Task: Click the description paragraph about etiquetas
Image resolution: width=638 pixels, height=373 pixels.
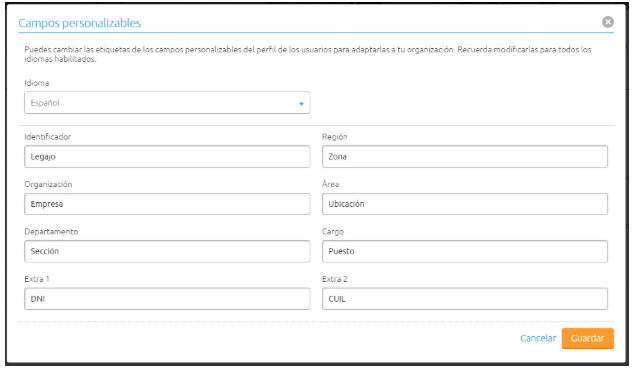Action: tap(308, 54)
